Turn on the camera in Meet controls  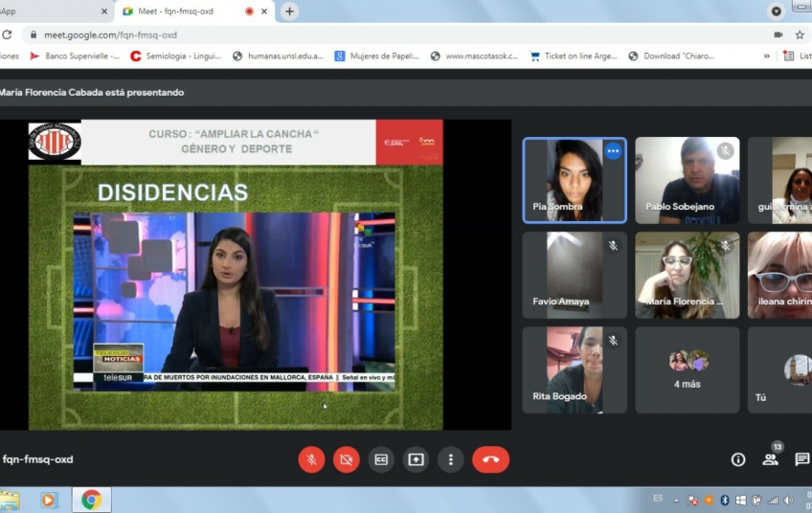point(347,459)
